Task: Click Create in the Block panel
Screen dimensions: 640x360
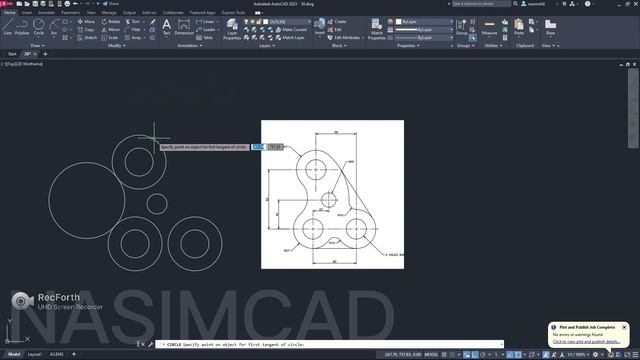Action: (x=337, y=22)
